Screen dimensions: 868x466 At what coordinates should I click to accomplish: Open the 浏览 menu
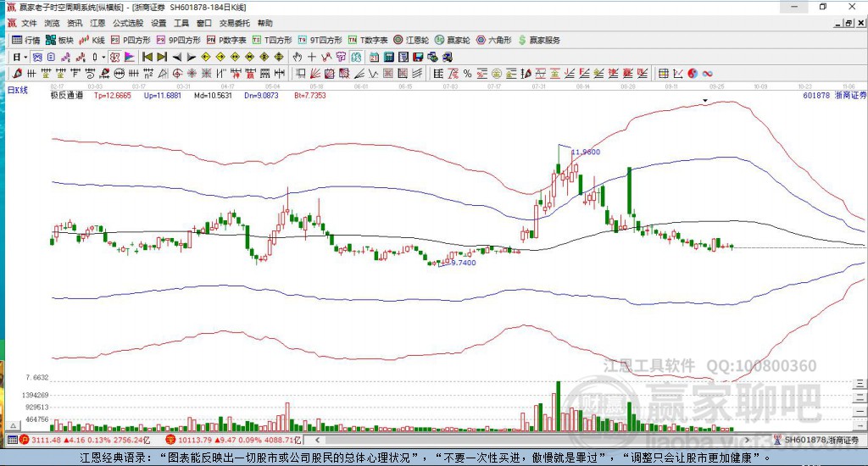pyautogui.click(x=52, y=23)
